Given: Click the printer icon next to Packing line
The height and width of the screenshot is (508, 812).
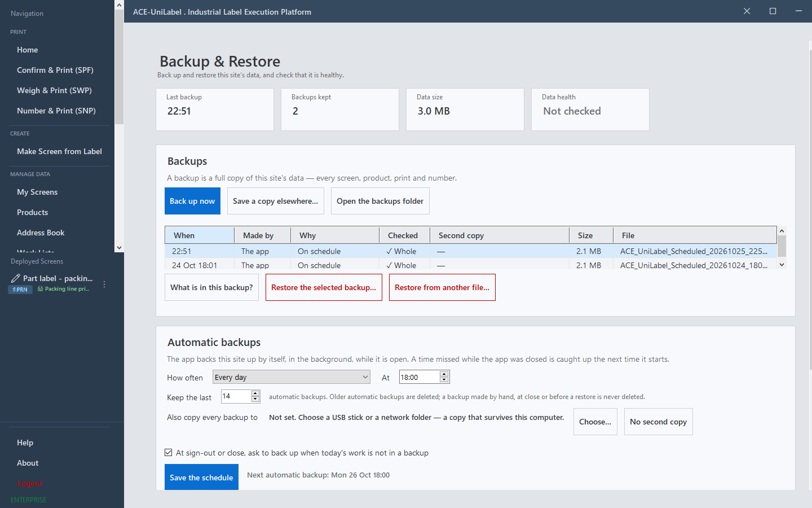Looking at the screenshot, I should (x=40, y=289).
